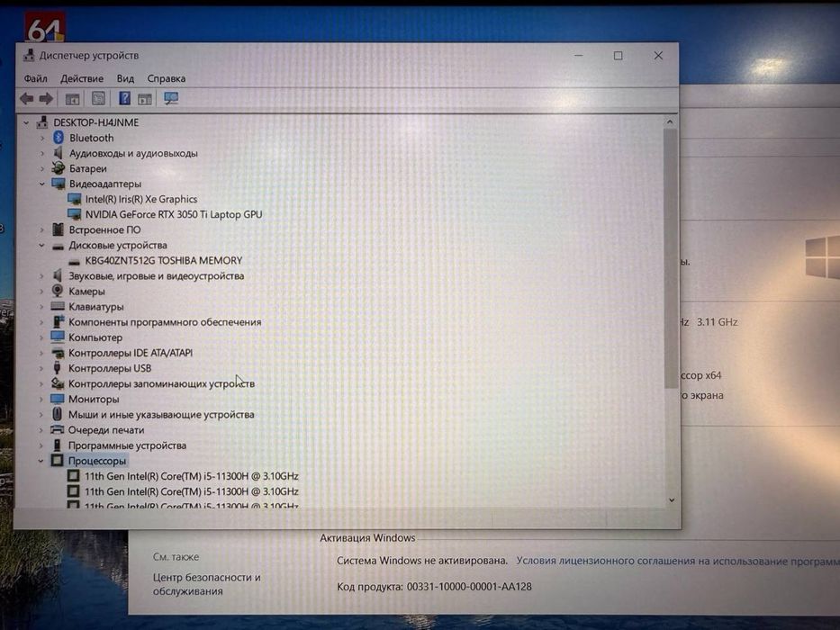Expand the Контроллеры IDE ATA/ATAPI category

pos(41,353)
